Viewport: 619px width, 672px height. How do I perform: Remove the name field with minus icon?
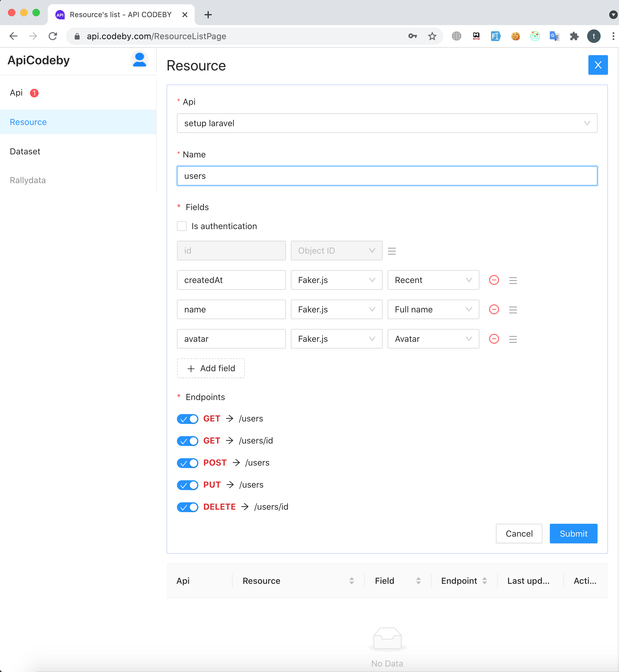tap(494, 309)
